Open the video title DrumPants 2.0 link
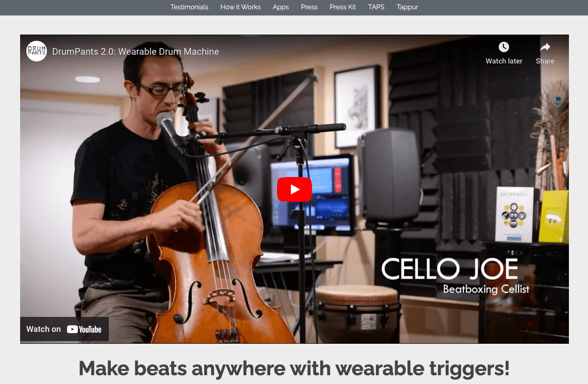Viewport: 588px width, 384px height. (135, 52)
